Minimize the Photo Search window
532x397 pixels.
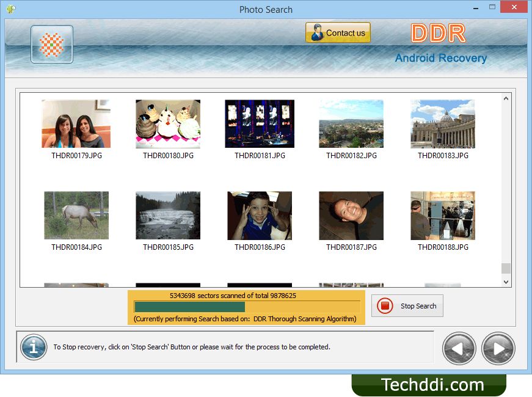coord(476,7)
